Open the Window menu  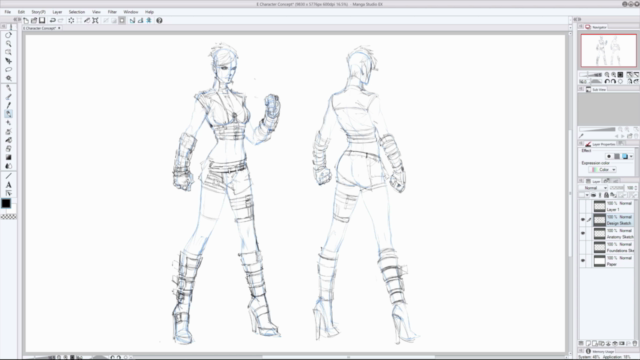pyautogui.click(x=131, y=12)
